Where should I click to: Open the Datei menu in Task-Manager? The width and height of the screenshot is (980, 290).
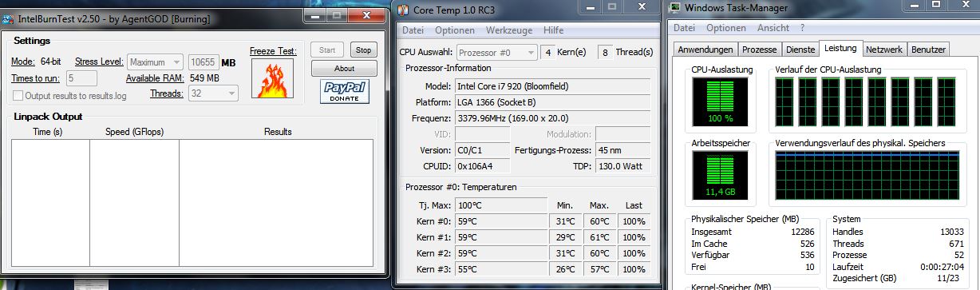click(x=685, y=27)
